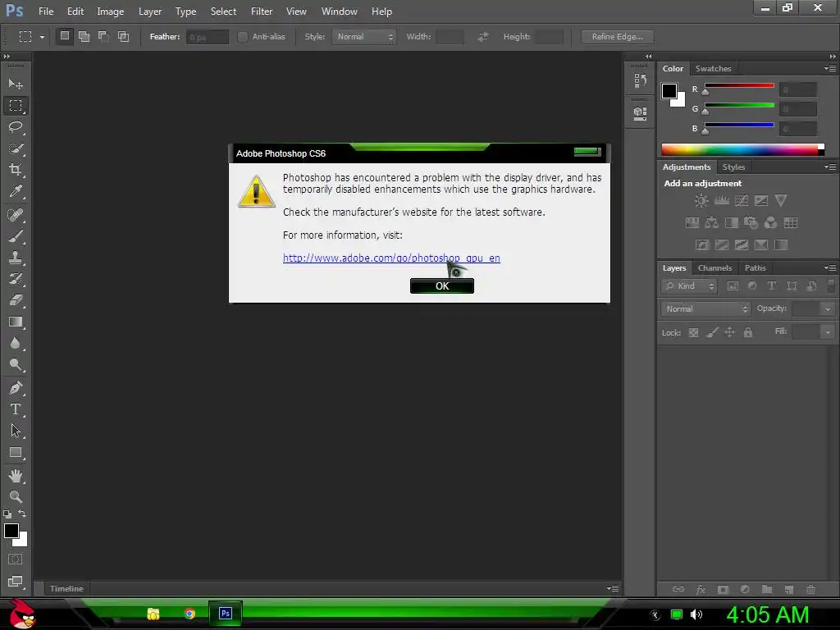Toggle Lock transparent pixels
Screen dimensions: 840x630
[693, 333]
